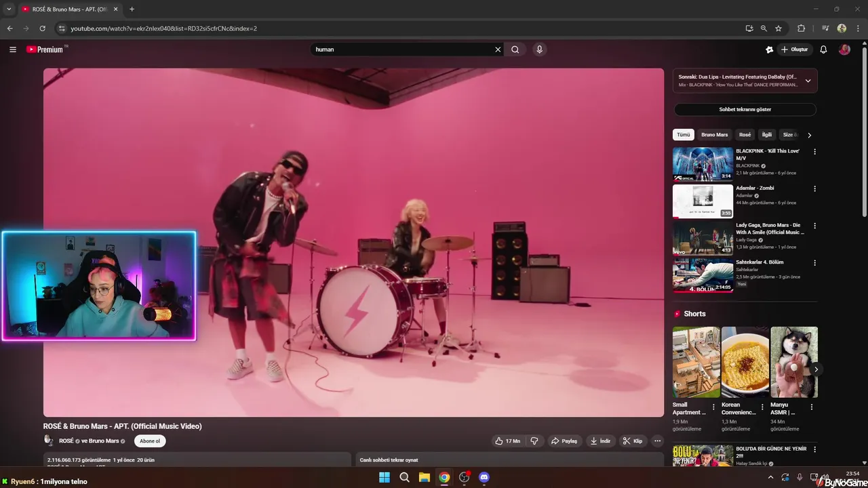Viewport: 868px width, 488px height.
Task: Open Chrome's three-dot menu
Action: pyautogui.click(x=856, y=28)
